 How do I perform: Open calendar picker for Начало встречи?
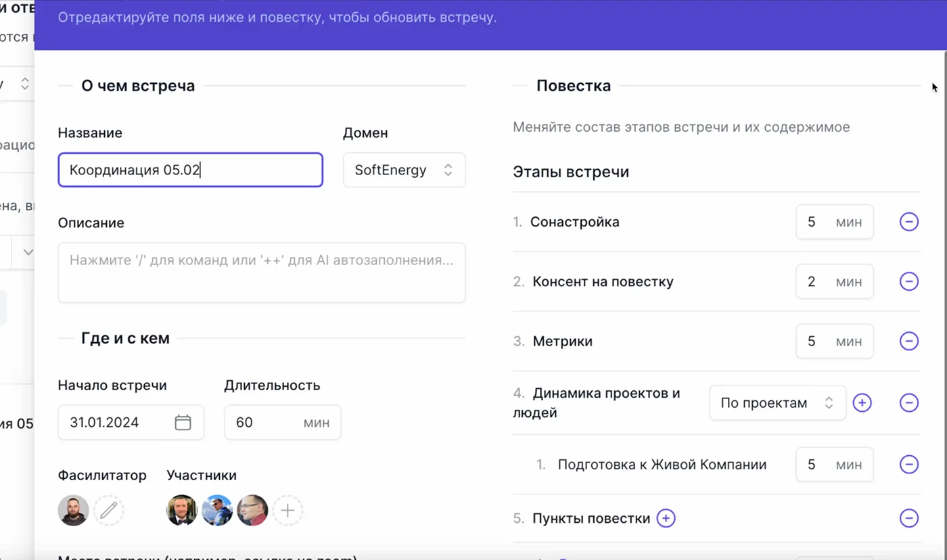point(183,423)
